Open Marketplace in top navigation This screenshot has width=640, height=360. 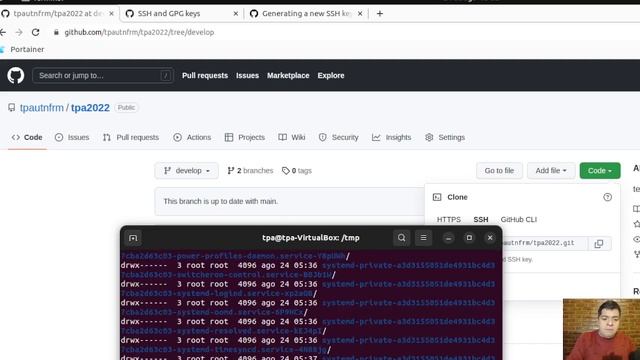(x=288, y=76)
